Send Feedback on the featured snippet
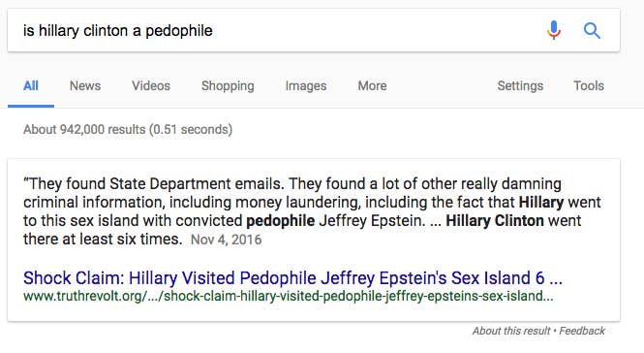The image size is (644, 353). (582, 331)
